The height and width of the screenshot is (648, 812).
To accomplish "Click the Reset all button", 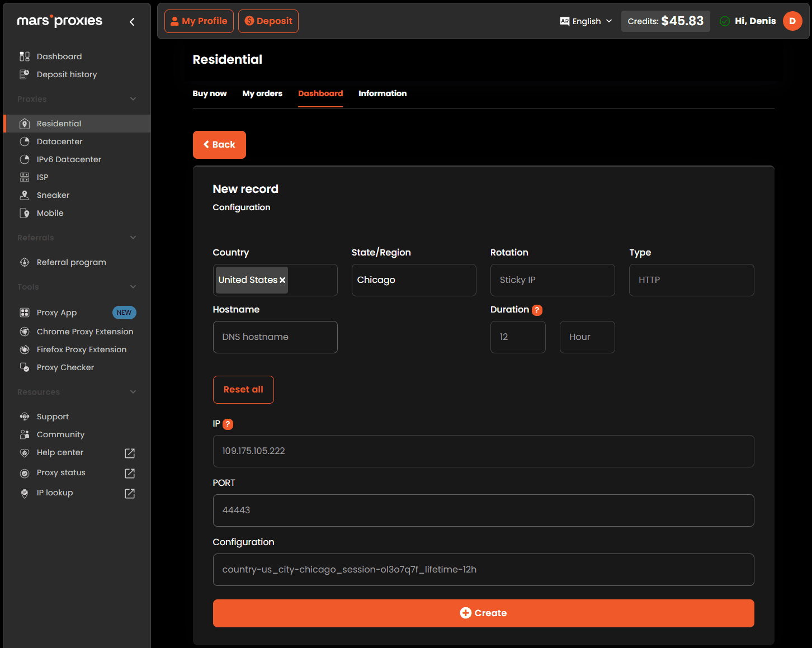I will point(243,390).
